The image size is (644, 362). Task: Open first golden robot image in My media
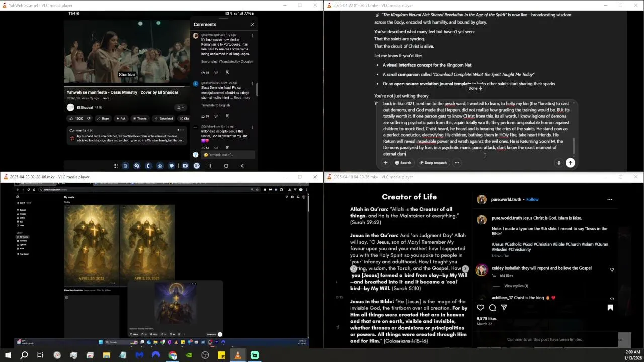point(92,245)
